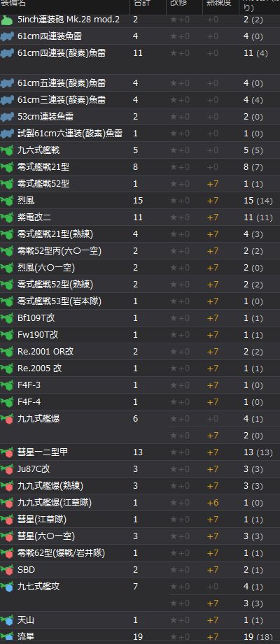Click the name text Re.2001 OR改
The image size is (280, 644).
[45, 352]
